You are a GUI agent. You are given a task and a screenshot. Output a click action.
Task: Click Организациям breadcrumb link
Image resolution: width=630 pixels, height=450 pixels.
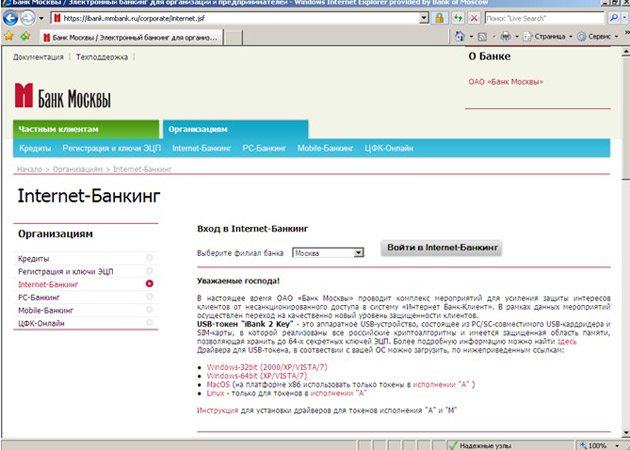[78, 170]
